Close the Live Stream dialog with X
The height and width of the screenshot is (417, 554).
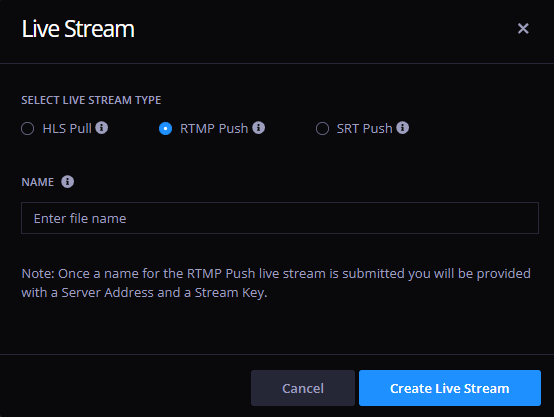click(523, 28)
